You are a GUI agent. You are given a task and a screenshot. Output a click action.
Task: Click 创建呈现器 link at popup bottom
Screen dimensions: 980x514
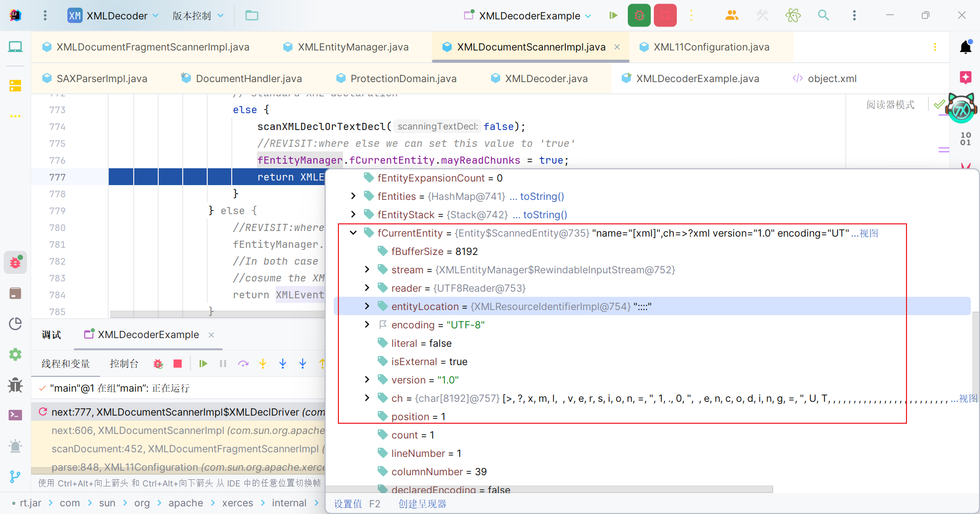(422, 504)
